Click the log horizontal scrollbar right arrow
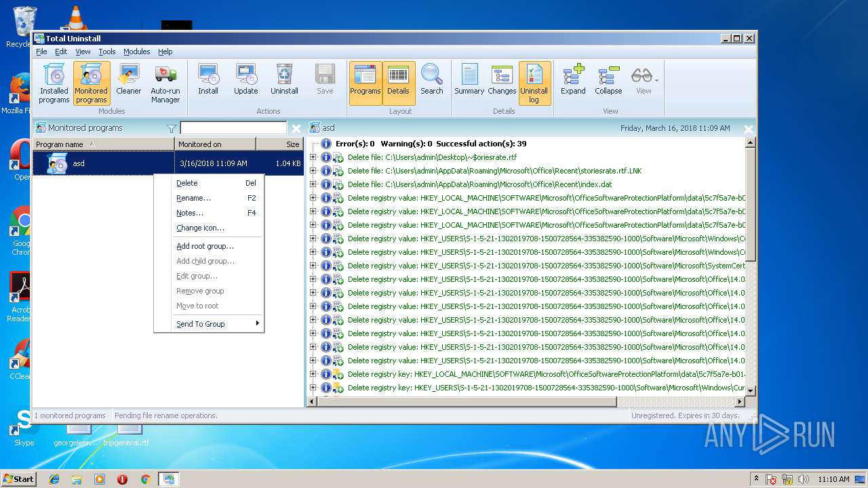The image size is (868, 488). coord(739,401)
